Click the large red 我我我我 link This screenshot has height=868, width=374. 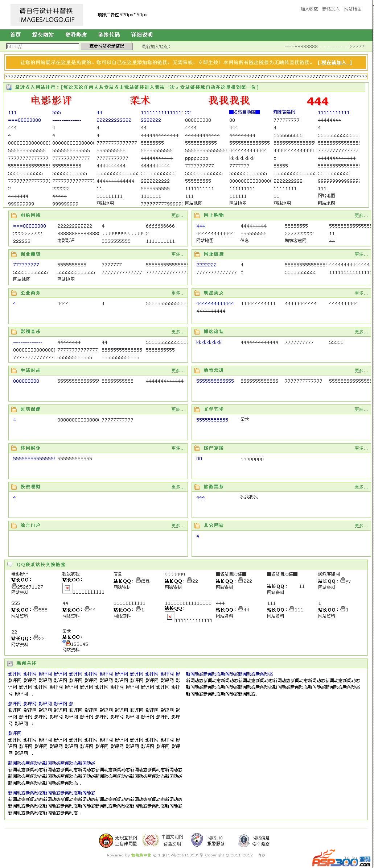coord(229,100)
